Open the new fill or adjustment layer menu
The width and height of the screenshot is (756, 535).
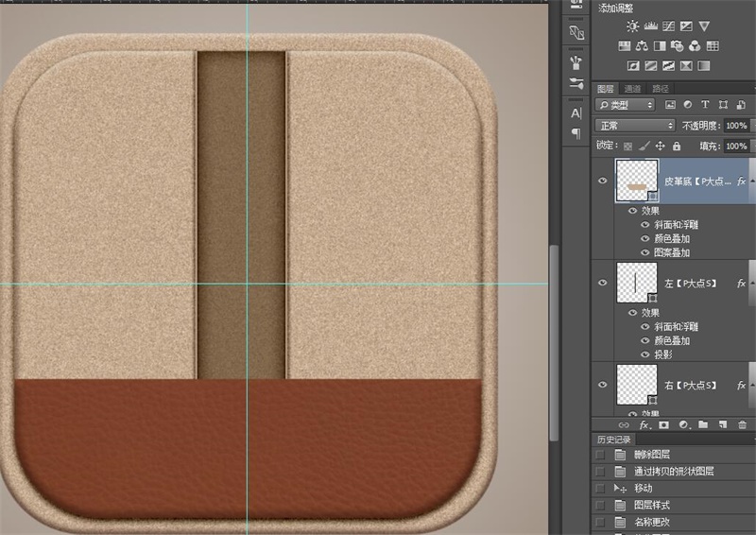[x=684, y=425]
